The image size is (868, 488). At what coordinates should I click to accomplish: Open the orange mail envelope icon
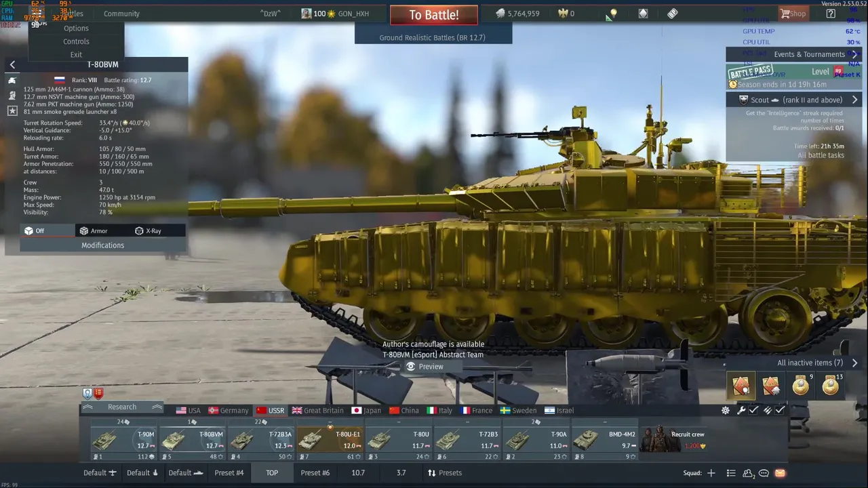tap(780, 473)
